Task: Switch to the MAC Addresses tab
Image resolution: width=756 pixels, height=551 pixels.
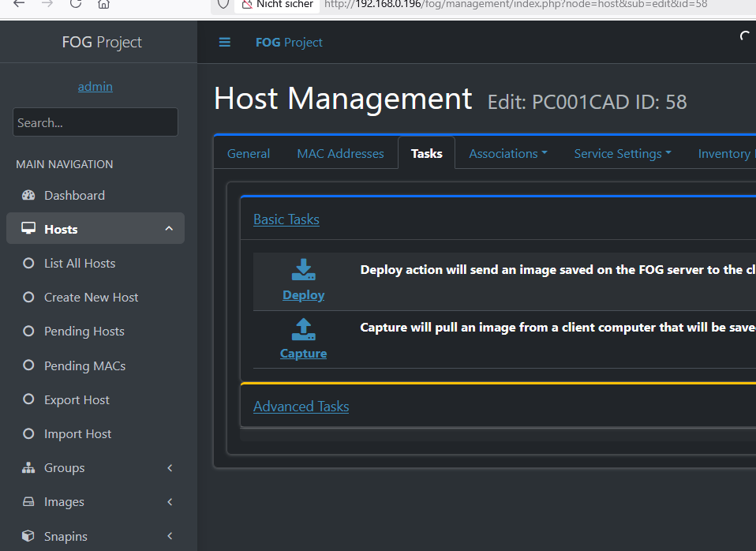Action: click(340, 153)
